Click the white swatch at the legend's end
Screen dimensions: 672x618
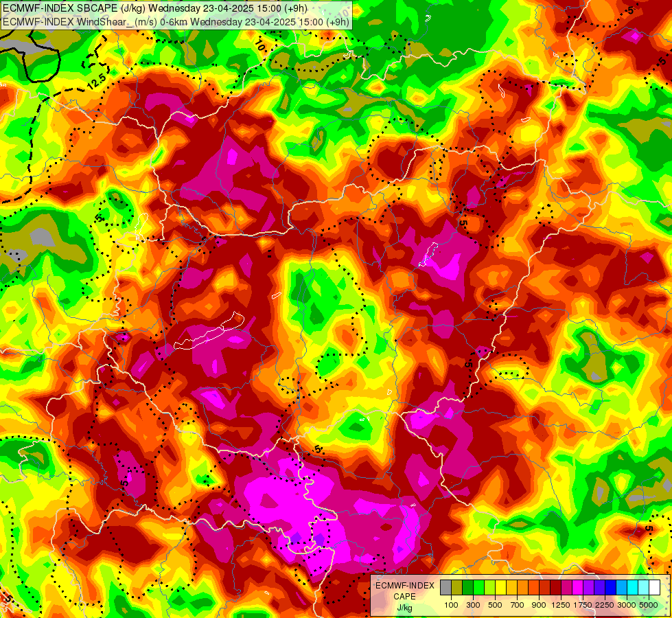(654, 587)
